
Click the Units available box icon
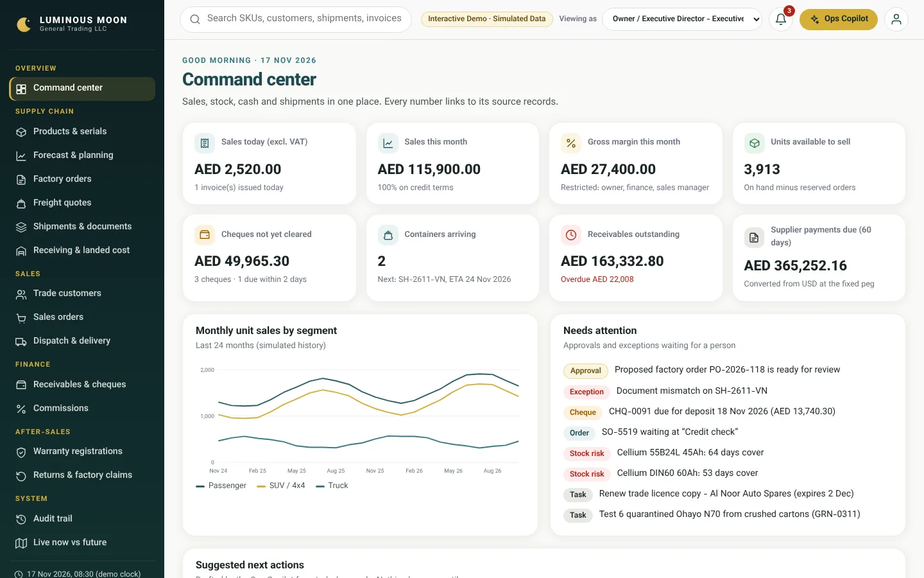click(755, 143)
